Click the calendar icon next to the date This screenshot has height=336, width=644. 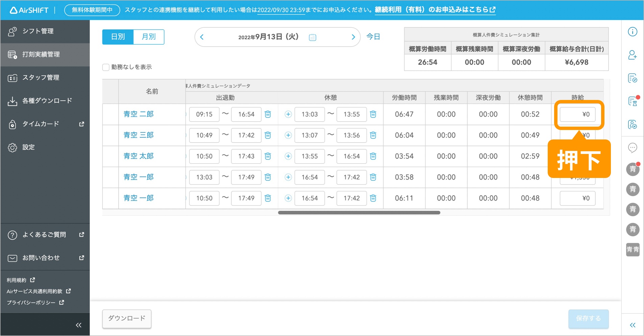tap(313, 37)
